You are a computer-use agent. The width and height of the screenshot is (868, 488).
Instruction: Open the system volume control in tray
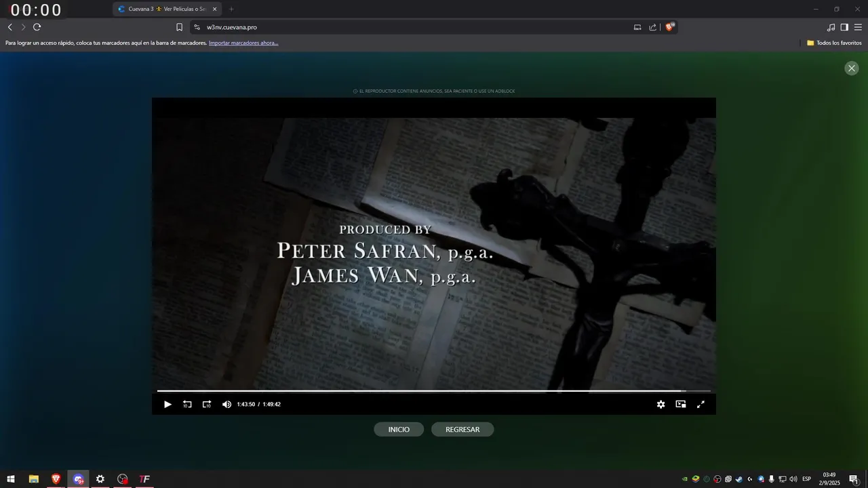pyautogui.click(x=793, y=479)
